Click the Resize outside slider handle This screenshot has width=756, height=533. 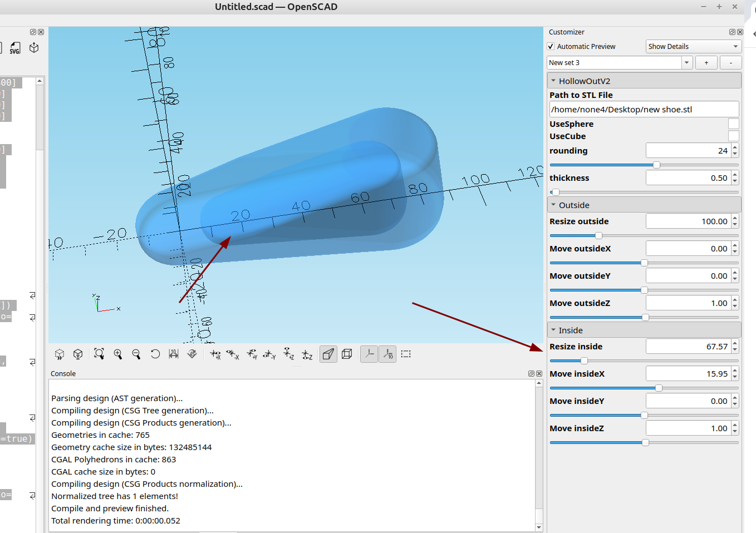click(x=598, y=236)
